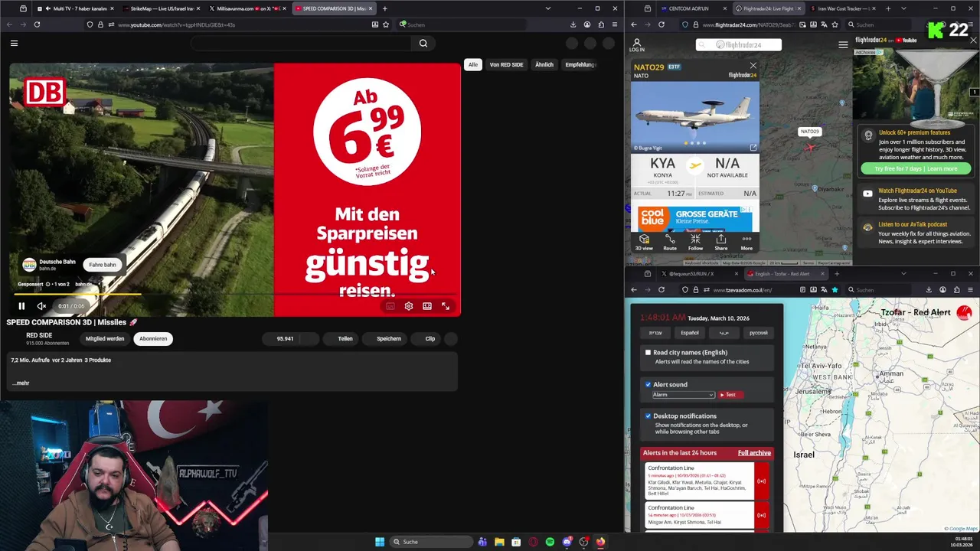Enable 'Read city names (English)' checkbox
980x551 pixels.
coord(648,352)
